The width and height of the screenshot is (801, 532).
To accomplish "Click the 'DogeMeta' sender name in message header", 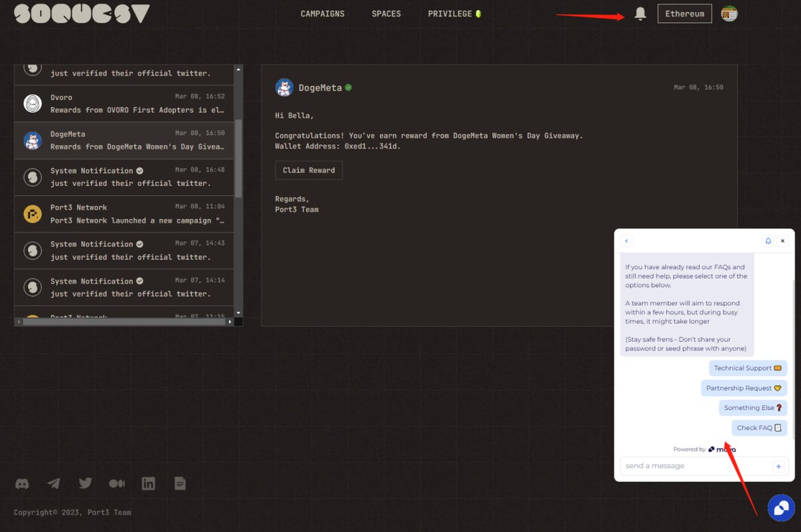I will [320, 87].
